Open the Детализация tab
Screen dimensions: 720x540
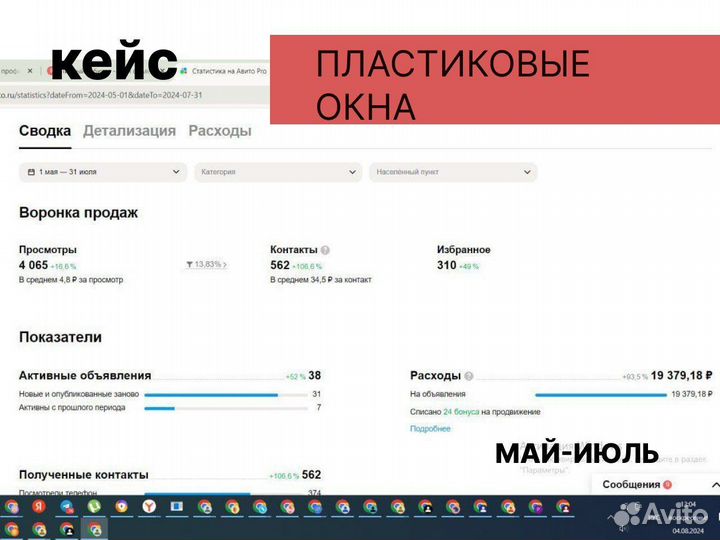(x=129, y=131)
